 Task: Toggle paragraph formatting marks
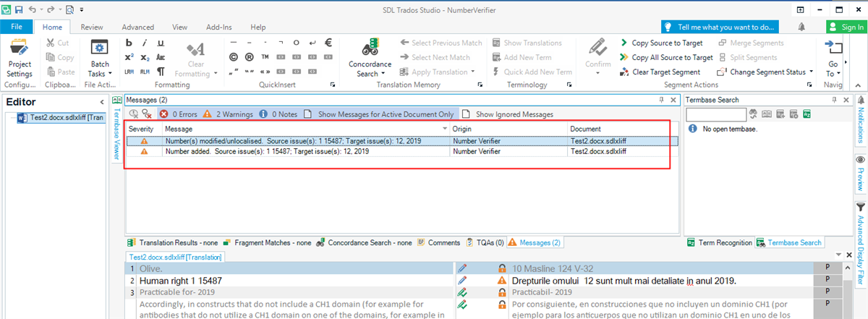[x=161, y=72]
